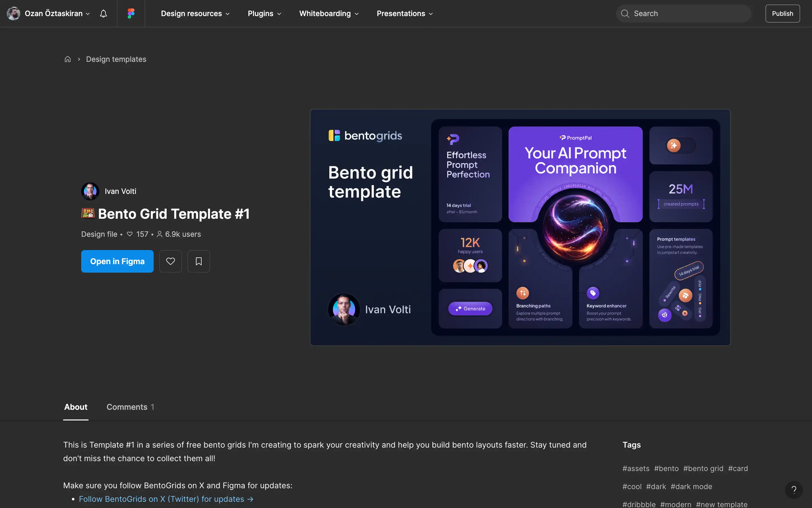This screenshot has width=812, height=508.
Task: Open the Bento grid template preview image
Action: 520,227
